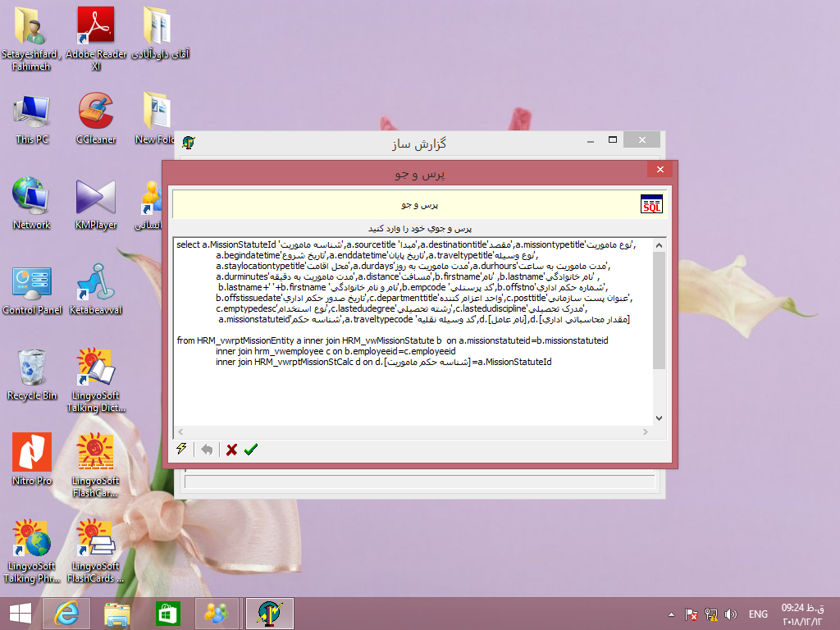Open the آقای داودآبادی desktop folder
Screen dimensions: 840x630
pos(160,33)
